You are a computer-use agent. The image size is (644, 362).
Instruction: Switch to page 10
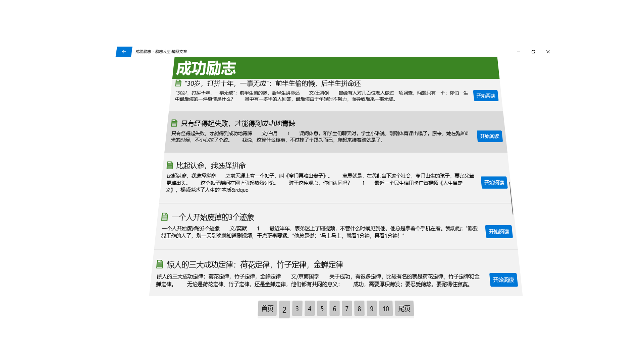point(386,308)
